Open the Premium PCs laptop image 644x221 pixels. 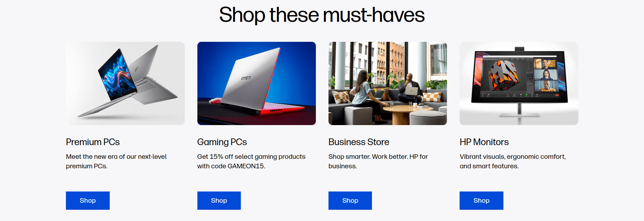pos(125,83)
